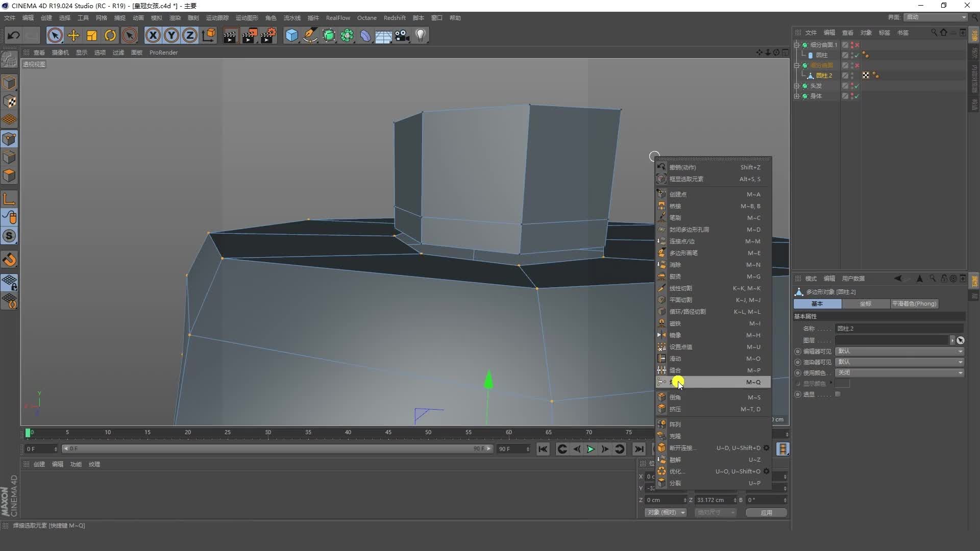Open the Render Settings clapperboard icon

click(267, 35)
